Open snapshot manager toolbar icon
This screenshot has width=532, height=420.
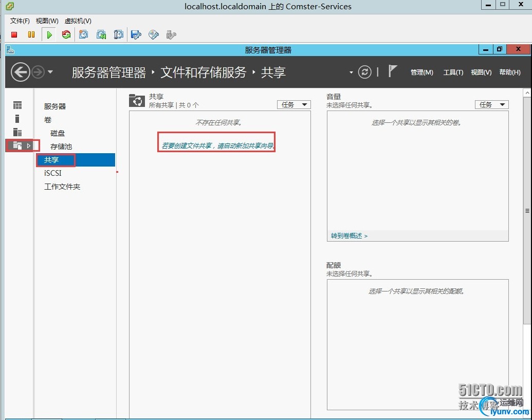(x=118, y=34)
